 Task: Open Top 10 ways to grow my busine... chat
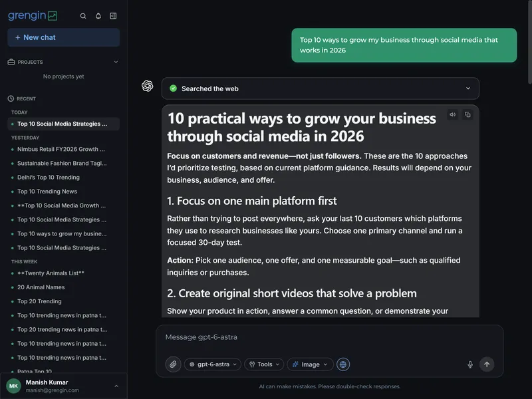[63, 234]
